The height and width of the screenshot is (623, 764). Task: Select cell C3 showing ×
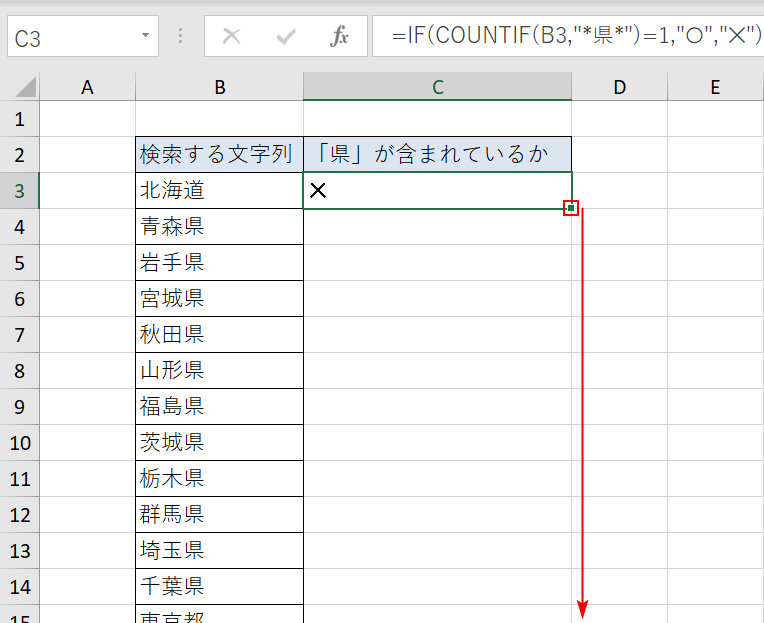438,191
